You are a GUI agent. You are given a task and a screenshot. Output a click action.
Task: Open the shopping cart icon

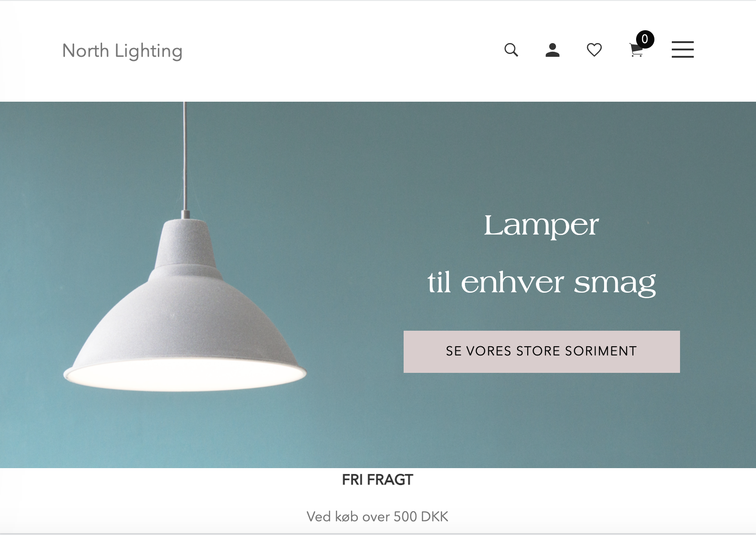[636, 50]
